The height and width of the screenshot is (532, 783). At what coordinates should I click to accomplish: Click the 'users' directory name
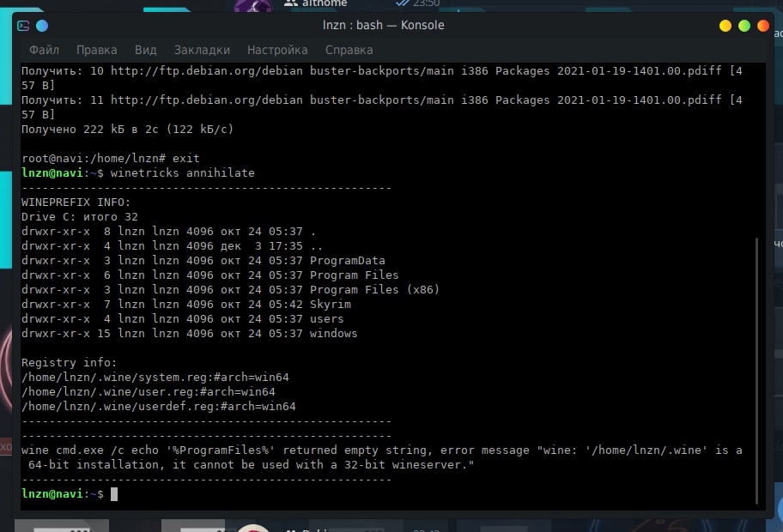click(x=326, y=319)
